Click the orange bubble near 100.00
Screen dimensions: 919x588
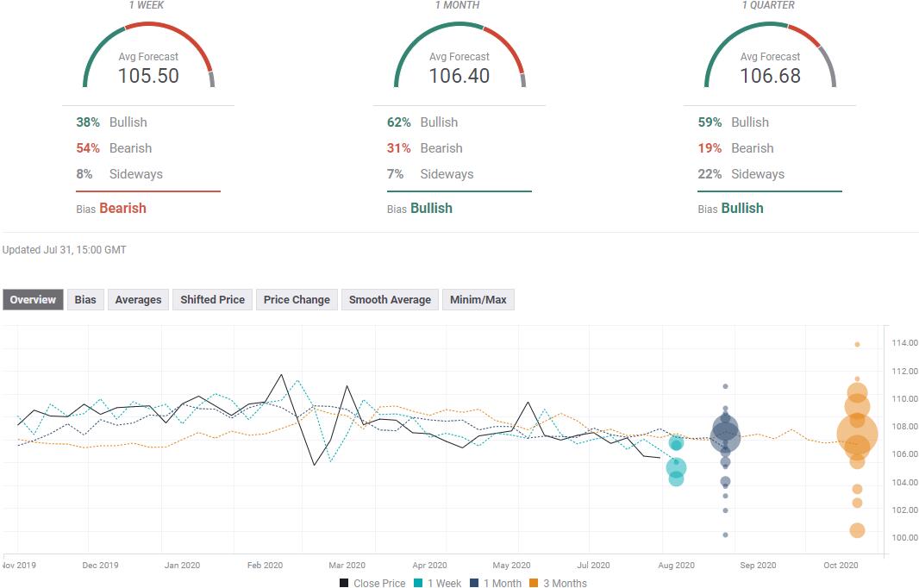click(x=858, y=530)
